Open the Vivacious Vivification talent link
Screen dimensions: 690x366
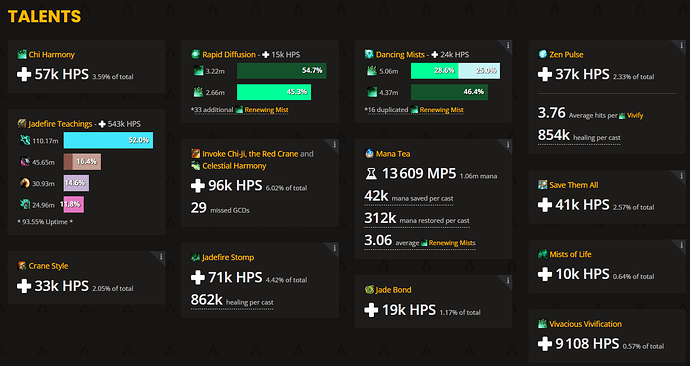[x=585, y=324]
